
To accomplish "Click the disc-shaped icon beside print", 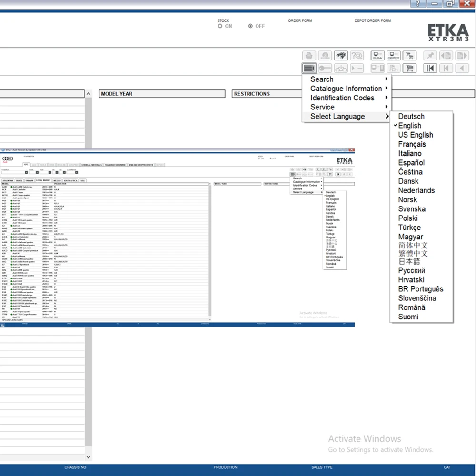I will tap(325, 56).
